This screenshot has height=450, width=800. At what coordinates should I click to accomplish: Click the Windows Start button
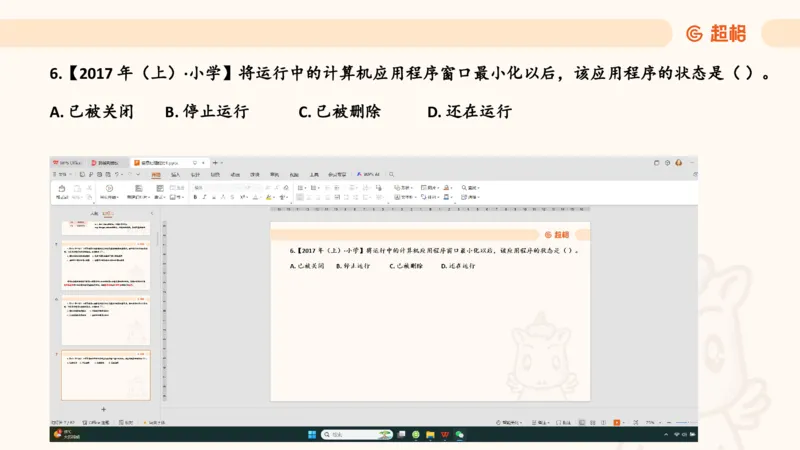coord(312,435)
